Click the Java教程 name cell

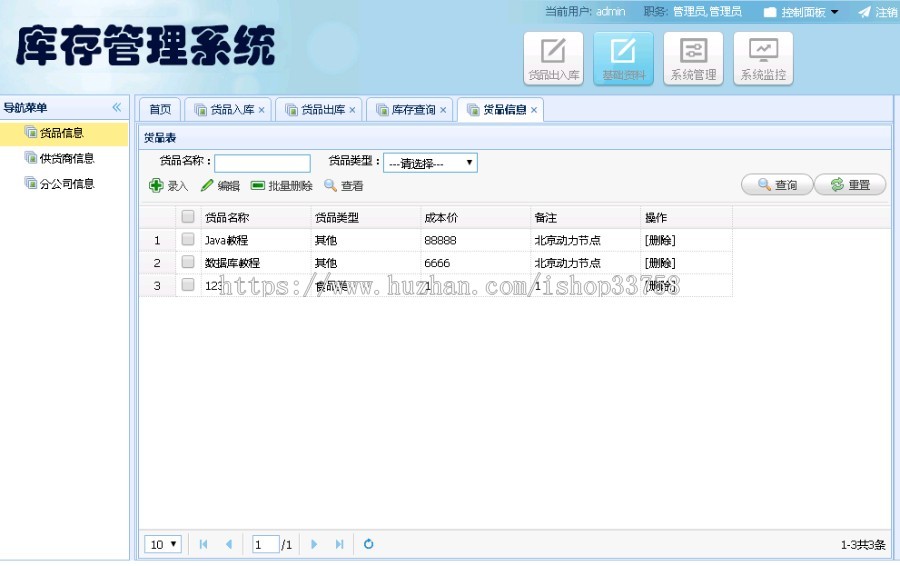[256, 241]
